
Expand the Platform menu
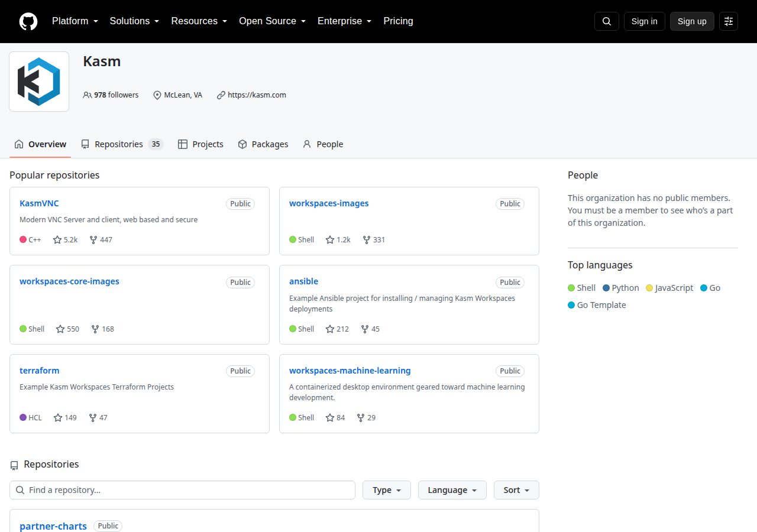pos(75,21)
